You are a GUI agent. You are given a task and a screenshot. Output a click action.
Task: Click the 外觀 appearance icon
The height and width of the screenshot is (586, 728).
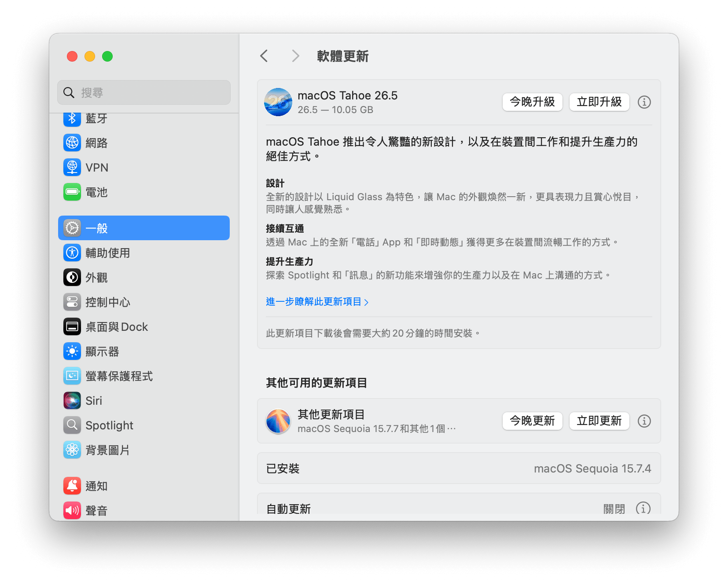point(72,277)
